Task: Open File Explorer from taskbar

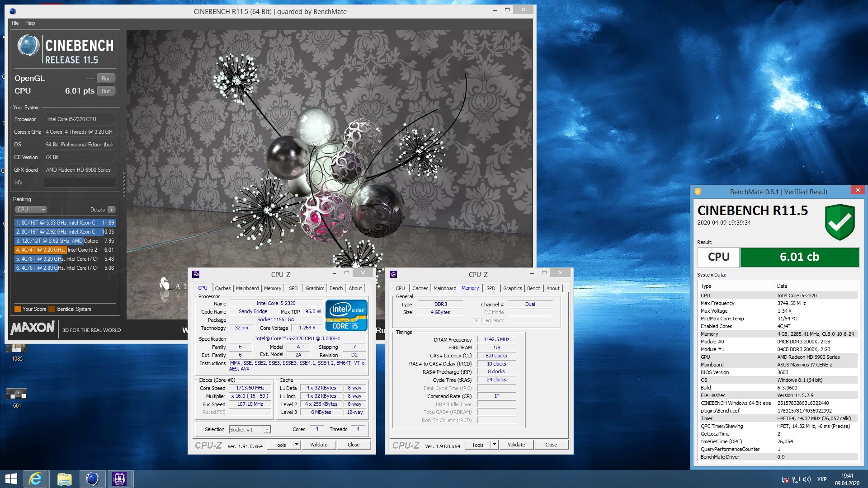Action: 64,479
